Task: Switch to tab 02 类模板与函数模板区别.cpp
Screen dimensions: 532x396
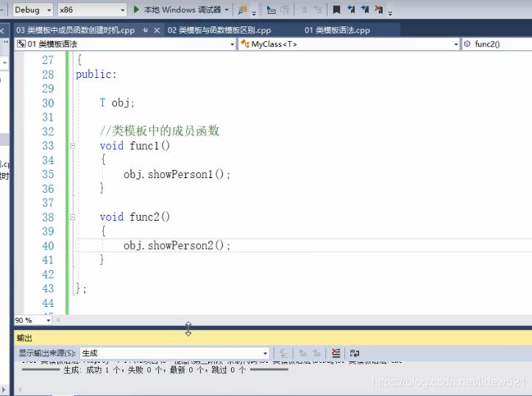Action: [219, 30]
